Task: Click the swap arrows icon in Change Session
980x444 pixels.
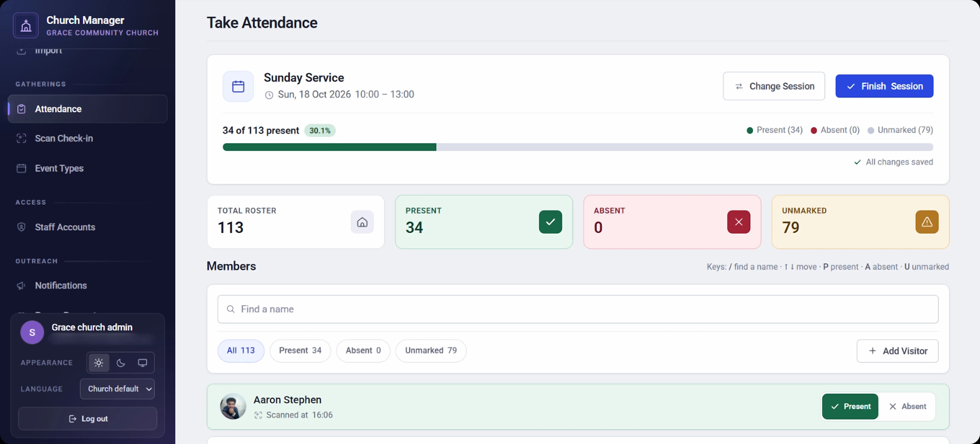Action: [x=739, y=86]
